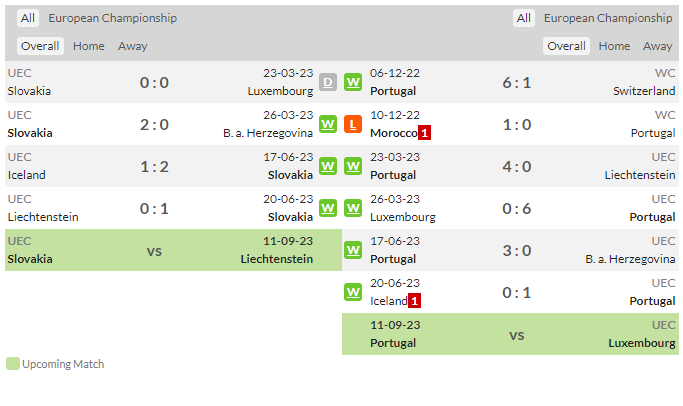Open upcoming Slovakia vs Liechtenstein match
This screenshot has width=683, height=406.
pyautogui.click(x=173, y=250)
